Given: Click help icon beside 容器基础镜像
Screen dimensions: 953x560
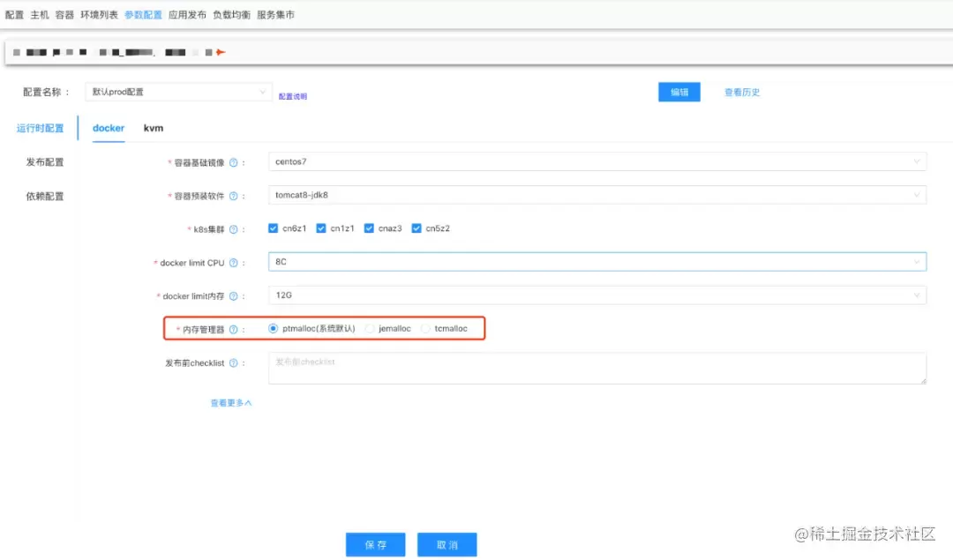Looking at the screenshot, I should (233, 163).
